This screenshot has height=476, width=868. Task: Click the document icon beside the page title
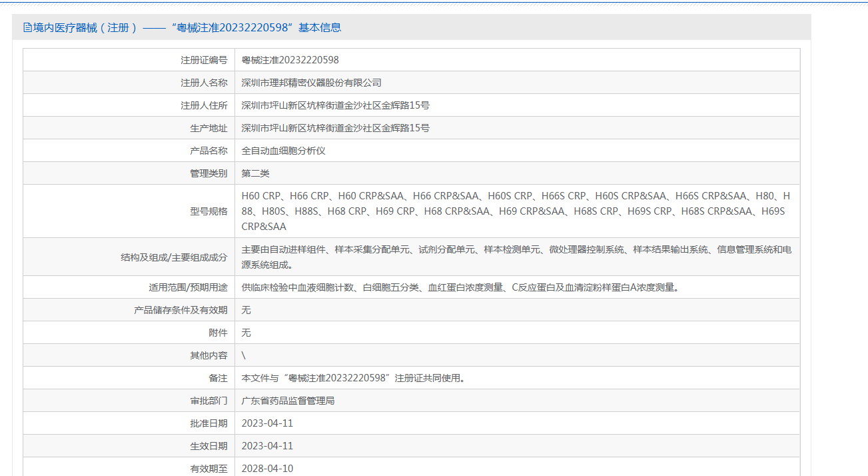[27, 27]
